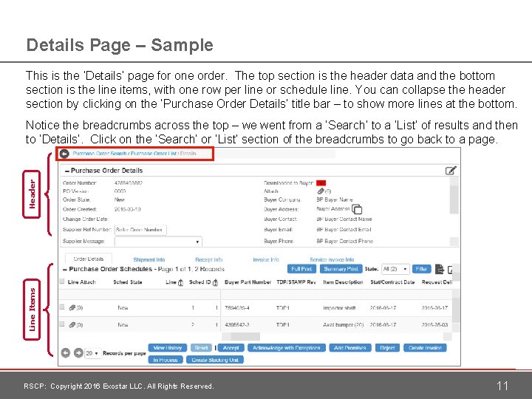This screenshot has height=399, width=532.
Task: Click the red Downloaded to Buyer indicator
Action: coord(321,183)
